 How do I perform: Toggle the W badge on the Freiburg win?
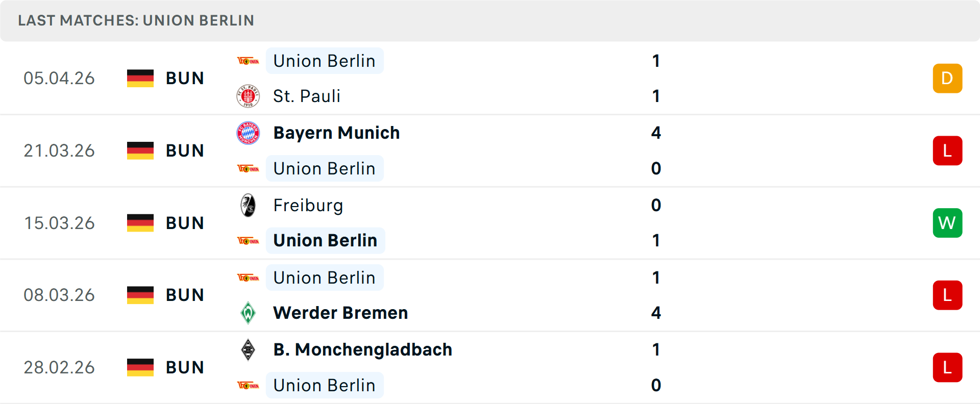(x=947, y=223)
